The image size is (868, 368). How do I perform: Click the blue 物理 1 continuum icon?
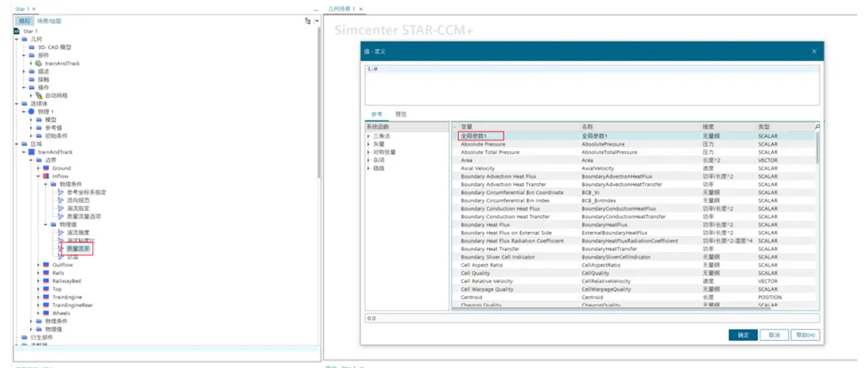tap(32, 112)
